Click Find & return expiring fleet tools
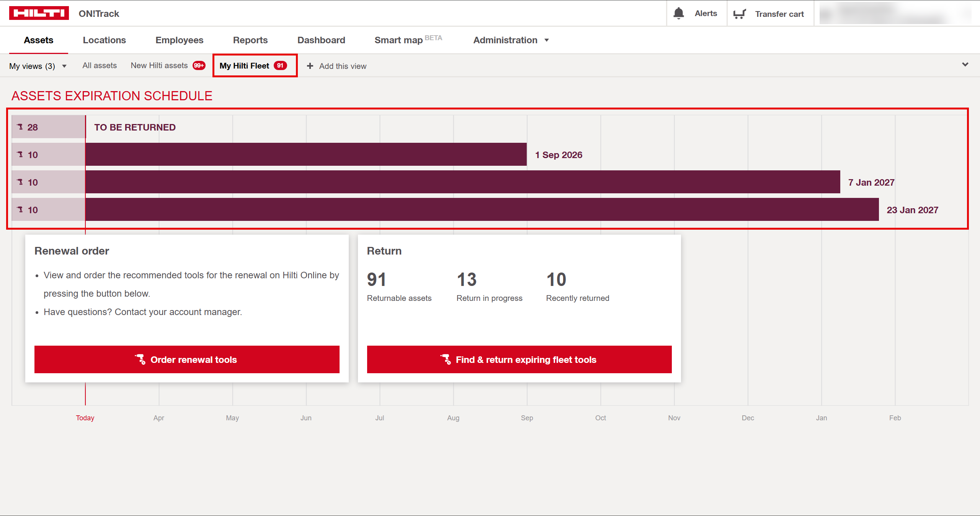The image size is (980, 516). [x=519, y=359]
